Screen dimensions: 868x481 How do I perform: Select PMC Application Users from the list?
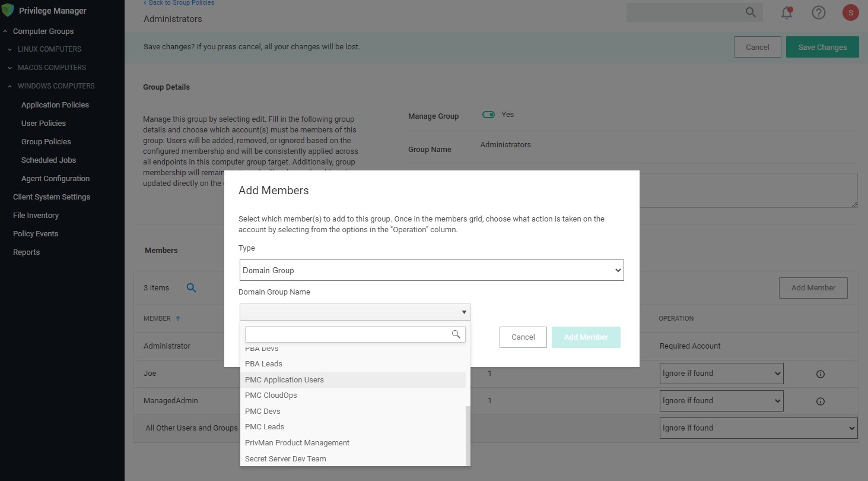[353, 380]
